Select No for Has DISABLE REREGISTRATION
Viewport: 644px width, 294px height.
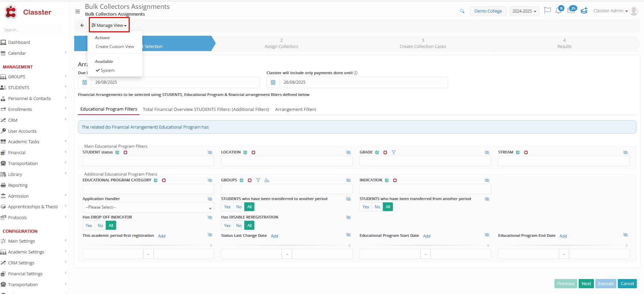[239, 226]
